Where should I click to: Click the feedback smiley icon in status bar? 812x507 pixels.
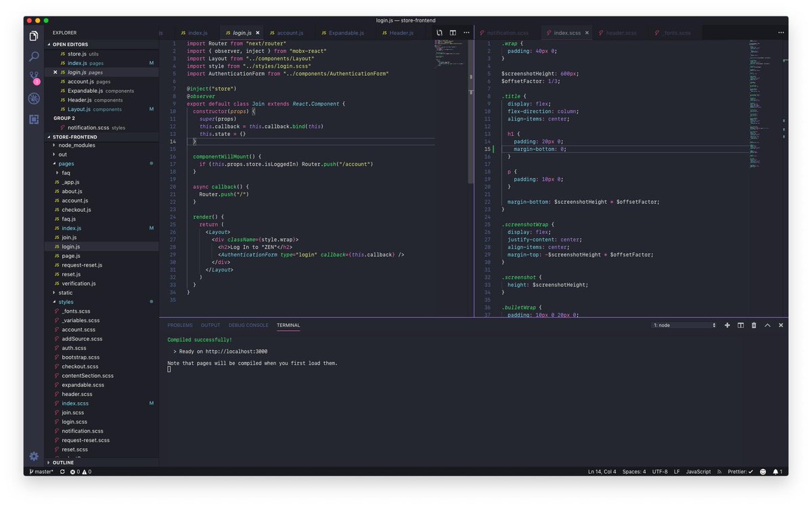point(763,471)
